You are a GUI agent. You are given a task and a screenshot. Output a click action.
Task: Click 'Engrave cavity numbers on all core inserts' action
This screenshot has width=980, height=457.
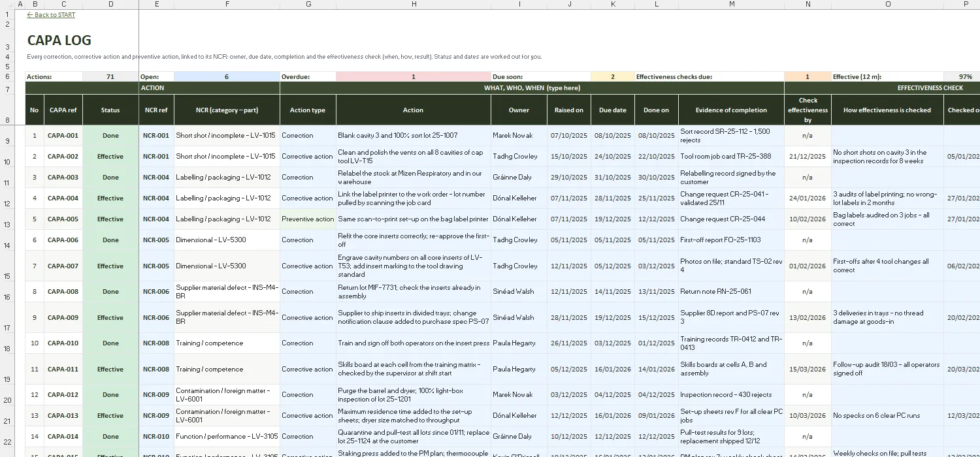click(x=414, y=266)
